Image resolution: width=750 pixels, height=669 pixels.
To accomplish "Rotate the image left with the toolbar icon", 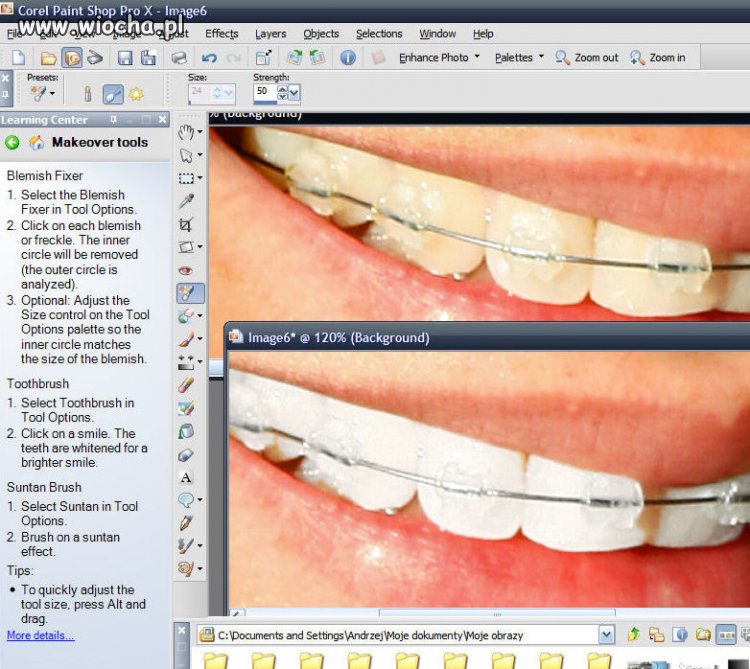I will pyautogui.click(x=317, y=57).
